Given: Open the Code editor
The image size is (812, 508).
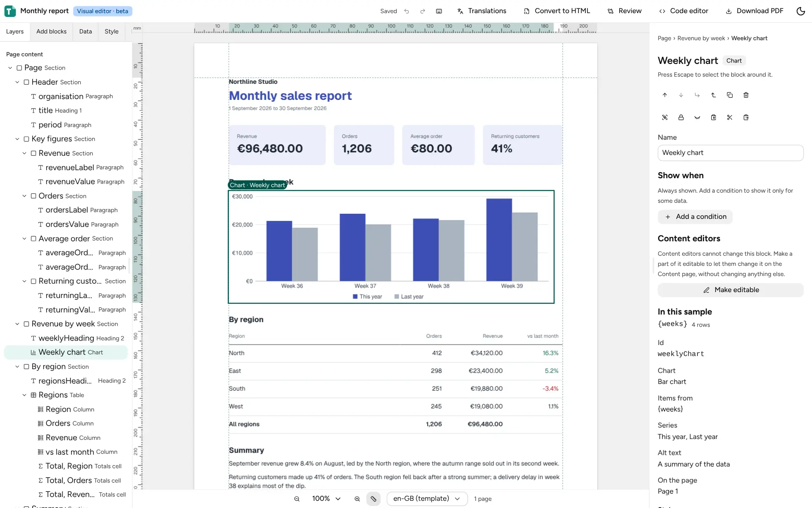Looking at the screenshot, I should click(683, 11).
